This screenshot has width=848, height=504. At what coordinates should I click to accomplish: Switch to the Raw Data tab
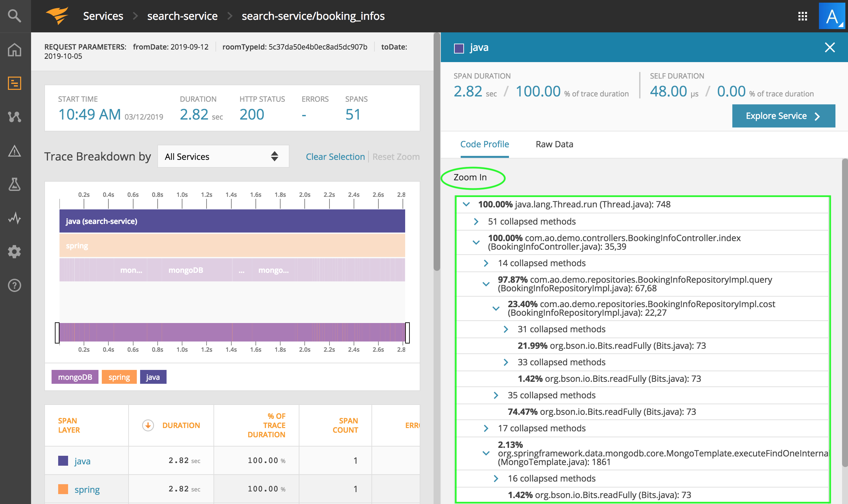point(554,144)
